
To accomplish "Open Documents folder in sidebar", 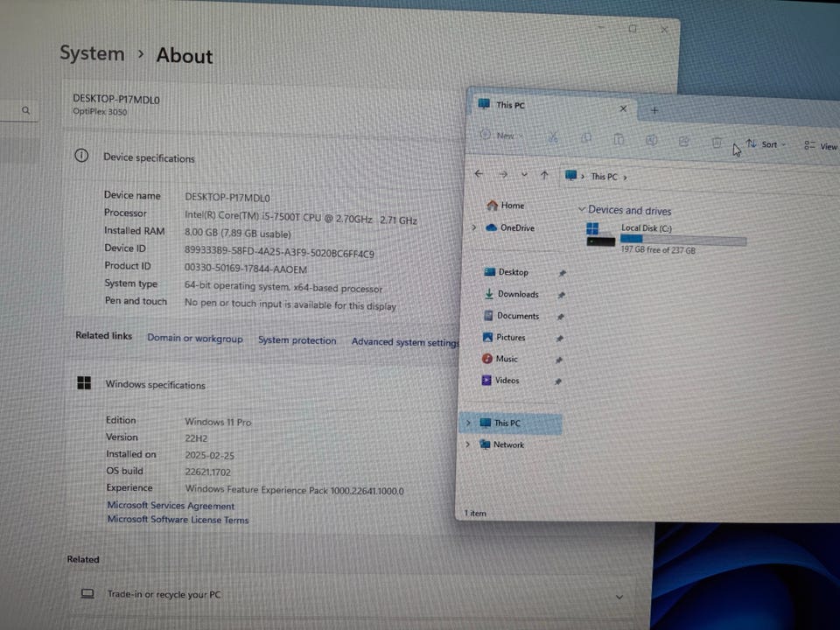I will (512, 316).
